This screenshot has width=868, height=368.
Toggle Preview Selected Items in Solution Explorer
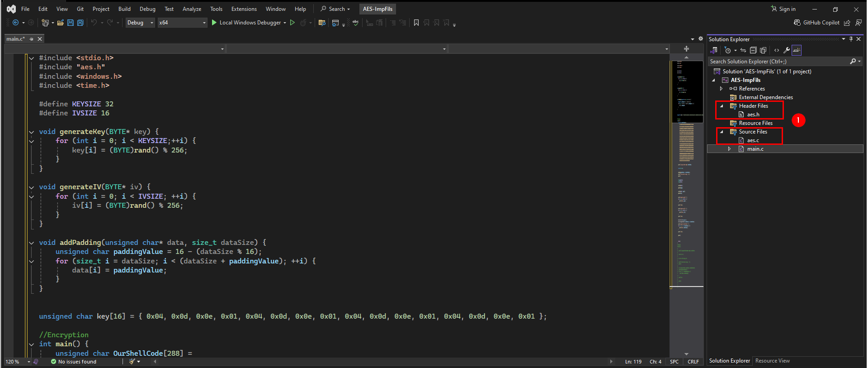point(797,50)
